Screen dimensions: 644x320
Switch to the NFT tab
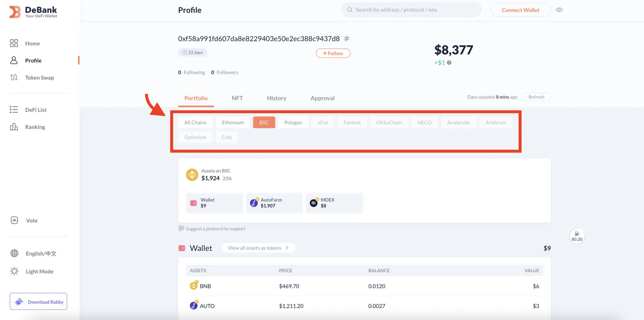point(237,98)
